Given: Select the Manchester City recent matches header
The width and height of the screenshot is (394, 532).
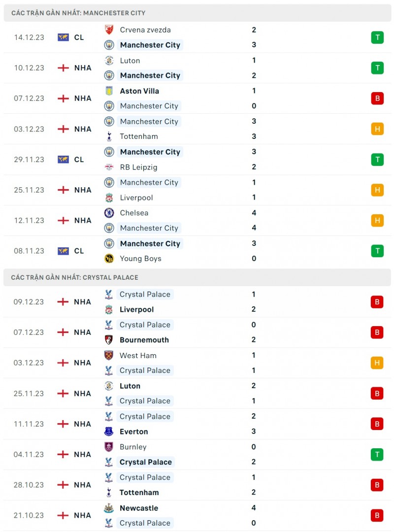Looking at the screenshot, I should (78, 13).
